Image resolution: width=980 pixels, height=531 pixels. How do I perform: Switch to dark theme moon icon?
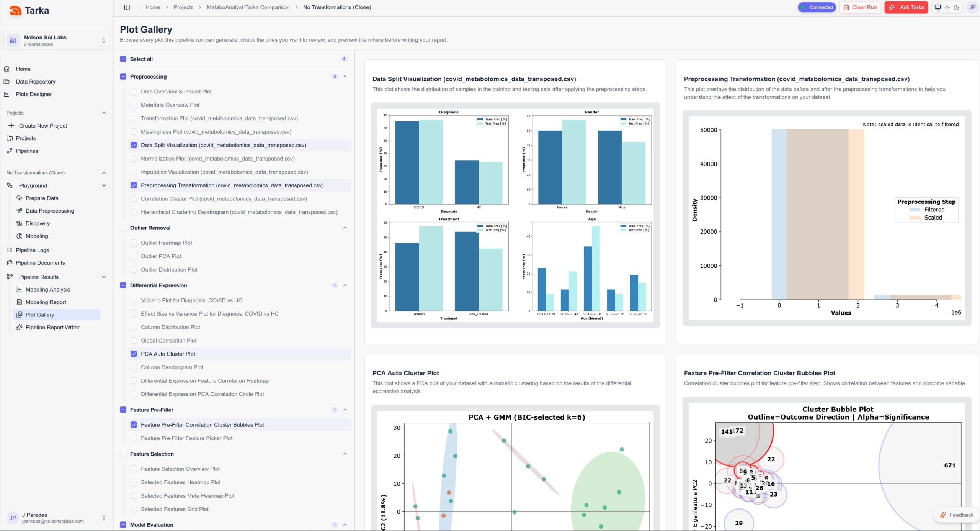tap(957, 7)
